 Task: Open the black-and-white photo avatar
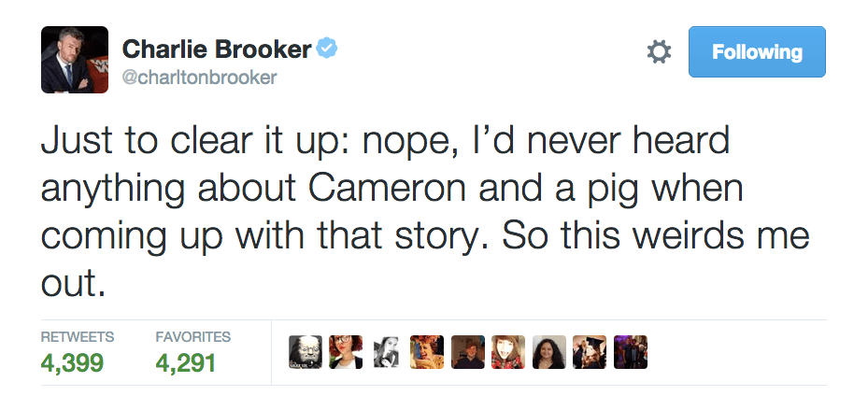(386, 352)
